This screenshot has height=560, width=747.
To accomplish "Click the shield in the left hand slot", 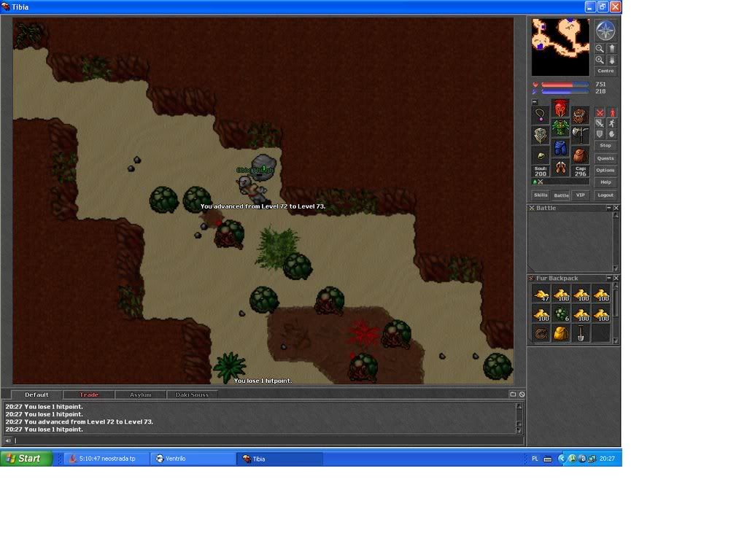I will (541, 135).
